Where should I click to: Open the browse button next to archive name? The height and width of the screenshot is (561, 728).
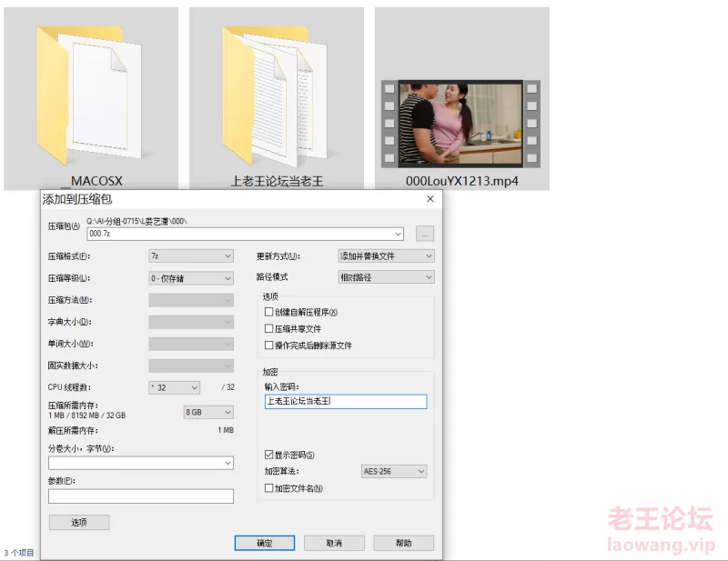pyautogui.click(x=425, y=234)
